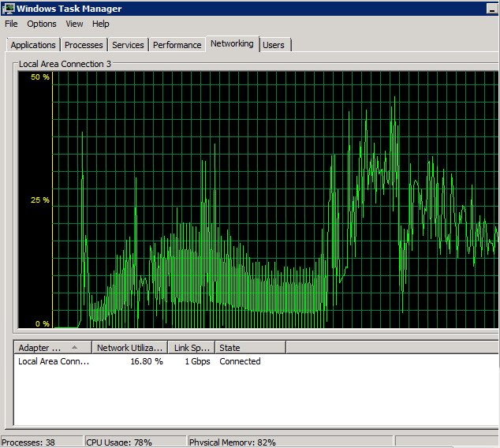Screen dimensions: 500x448
Task: Click the Connected state value
Action: coord(240,361)
